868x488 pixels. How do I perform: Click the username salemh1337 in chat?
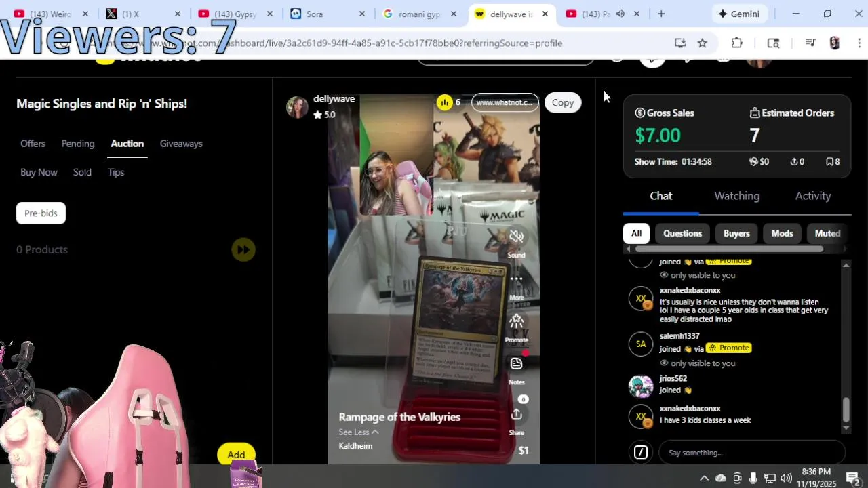click(x=679, y=336)
